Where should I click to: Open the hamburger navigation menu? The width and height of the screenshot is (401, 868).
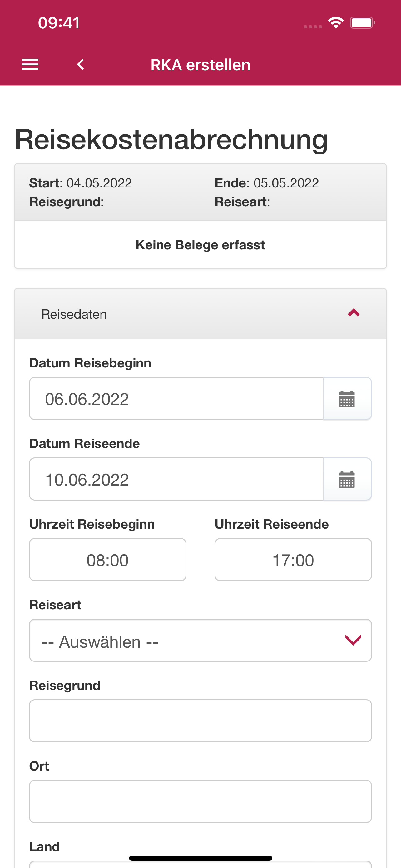coord(30,64)
